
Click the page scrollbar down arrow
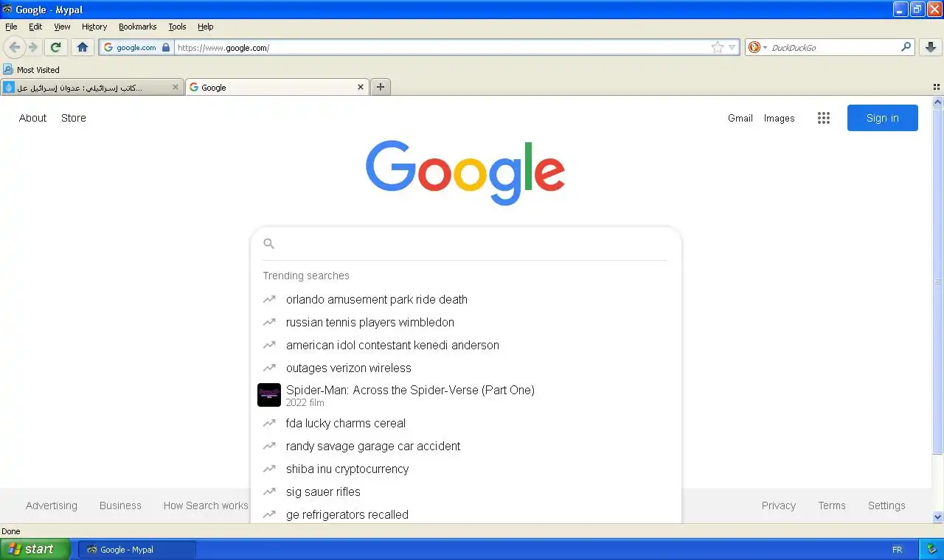pos(938,517)
